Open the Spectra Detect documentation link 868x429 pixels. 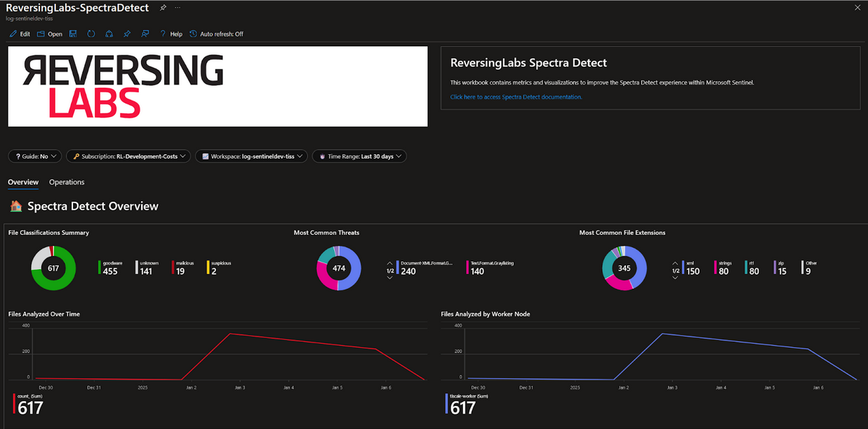(516, 97)
